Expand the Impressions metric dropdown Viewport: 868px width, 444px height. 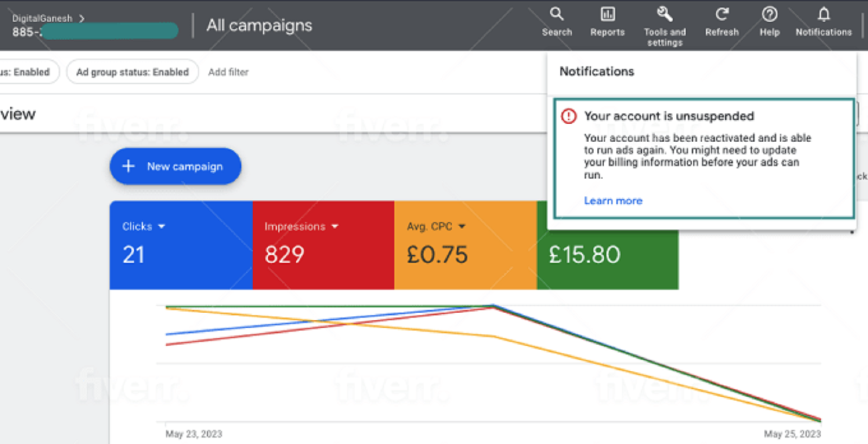pyautogui.click(x=335, y=226)
